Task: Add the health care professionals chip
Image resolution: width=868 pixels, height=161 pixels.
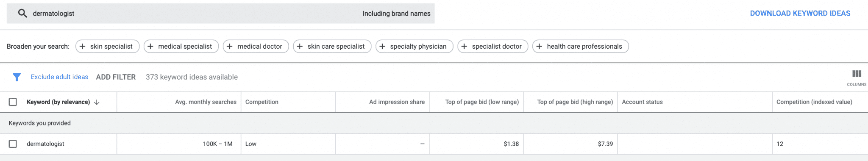Action: coord(580,46)
